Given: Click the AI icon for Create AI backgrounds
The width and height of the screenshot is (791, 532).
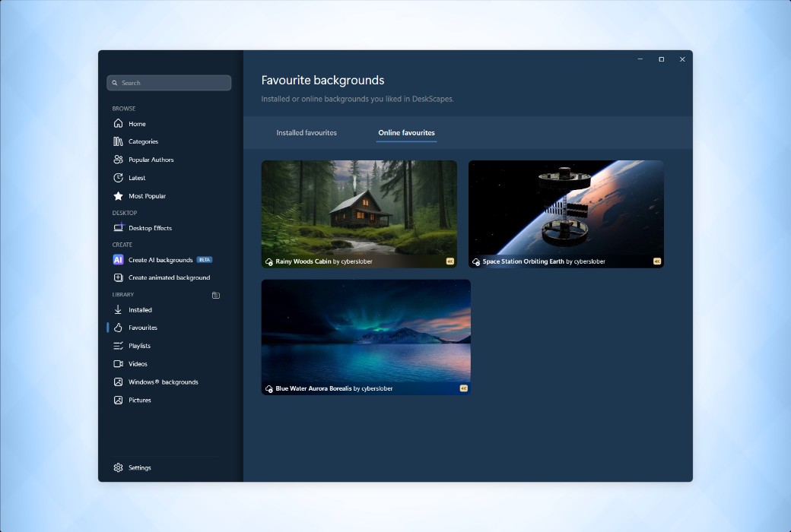Looking at the screenshot, I should point(118,260).
